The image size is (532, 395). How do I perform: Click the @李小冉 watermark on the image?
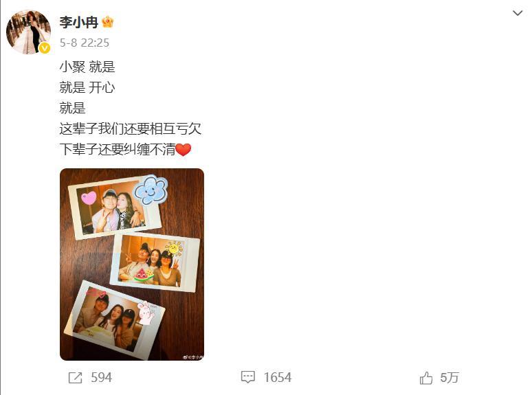(192, 357)
